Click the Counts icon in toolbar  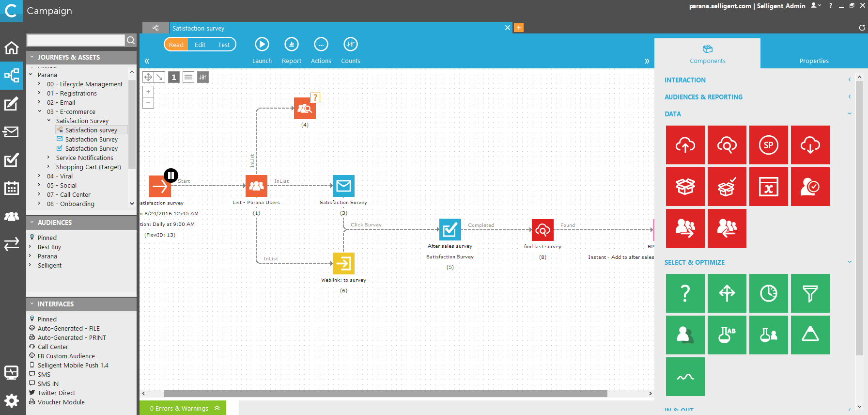point(350,45)
